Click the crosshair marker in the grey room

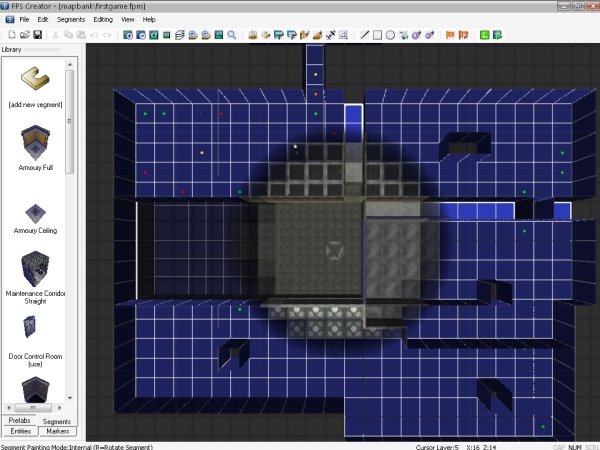(334, 251)
